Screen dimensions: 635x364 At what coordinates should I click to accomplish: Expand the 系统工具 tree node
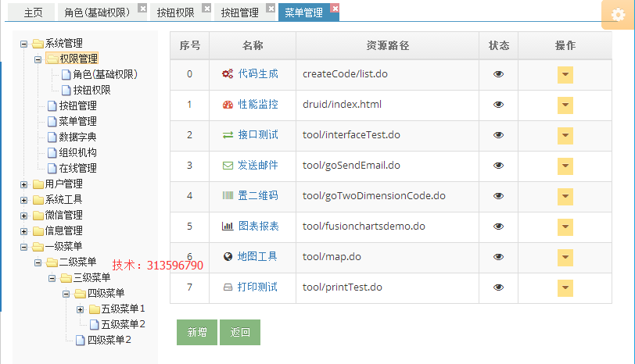point(24,200)
